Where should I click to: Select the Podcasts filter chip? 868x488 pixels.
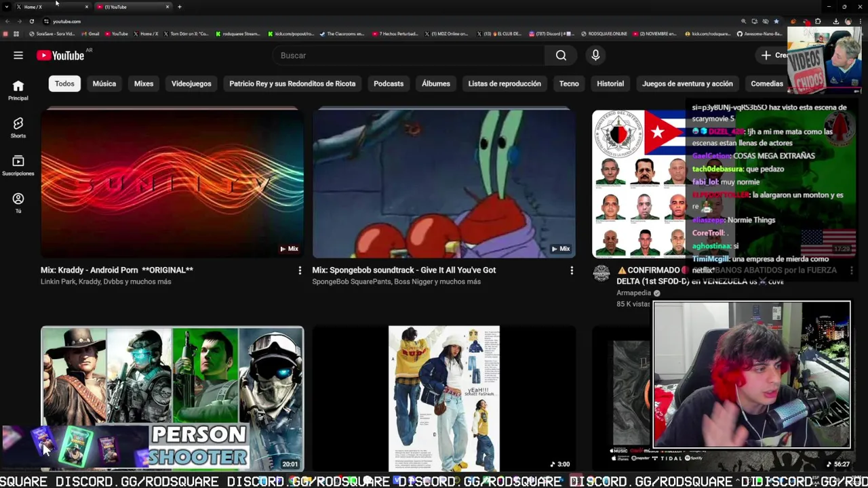point(389,83)
